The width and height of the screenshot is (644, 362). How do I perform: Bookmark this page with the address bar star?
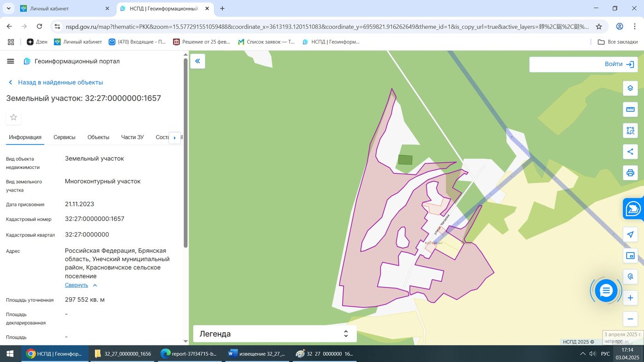tap(599, 27)
